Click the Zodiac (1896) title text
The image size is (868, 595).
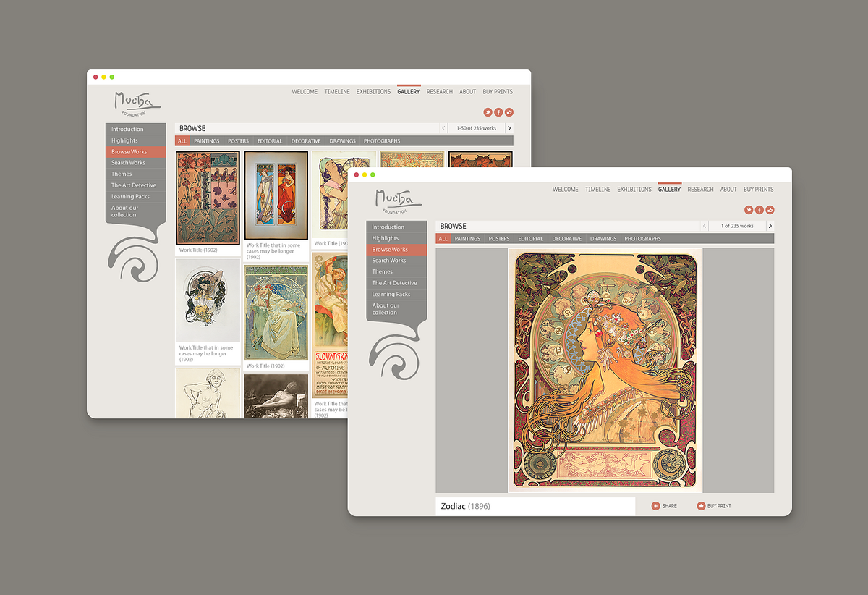pos(466,506)
